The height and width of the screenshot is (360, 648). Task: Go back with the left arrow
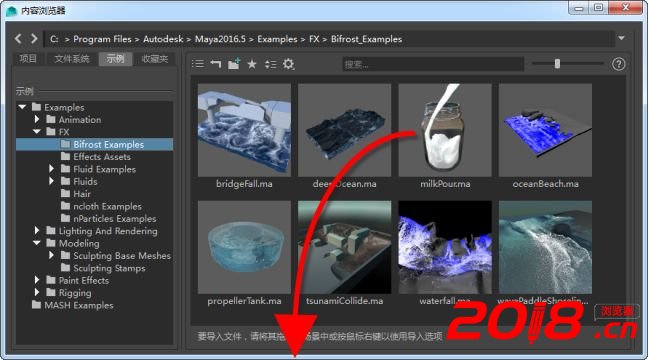click(18, 39)
